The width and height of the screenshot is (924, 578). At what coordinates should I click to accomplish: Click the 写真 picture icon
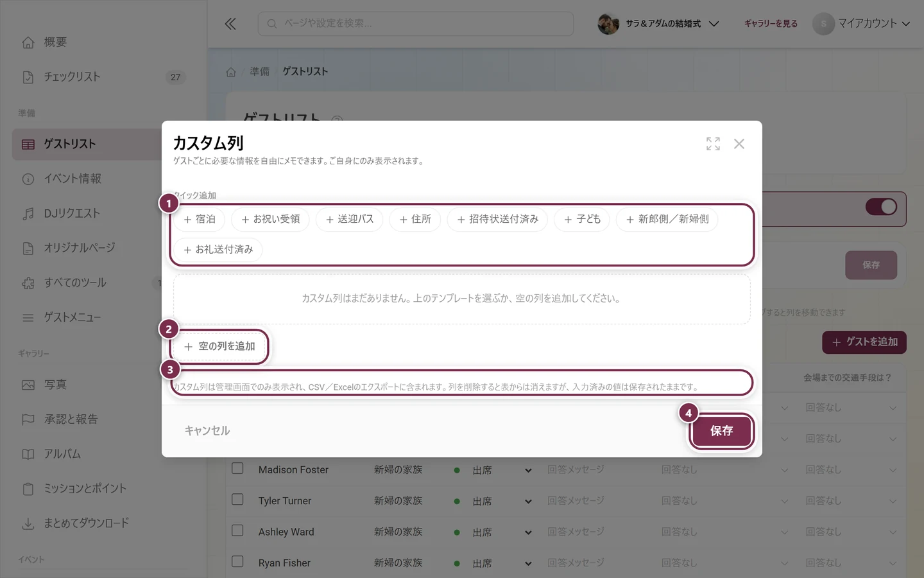point(28,385)
